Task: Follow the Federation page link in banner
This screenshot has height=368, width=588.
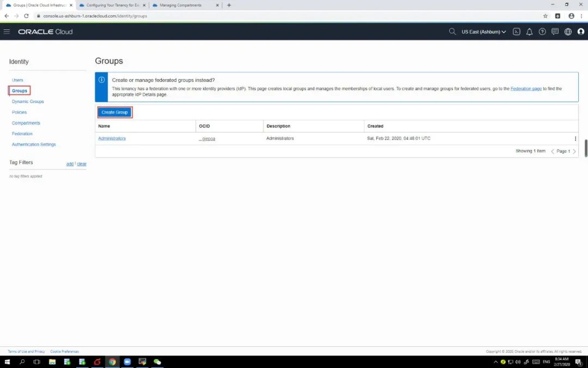Action: click(x=526, y=89)
